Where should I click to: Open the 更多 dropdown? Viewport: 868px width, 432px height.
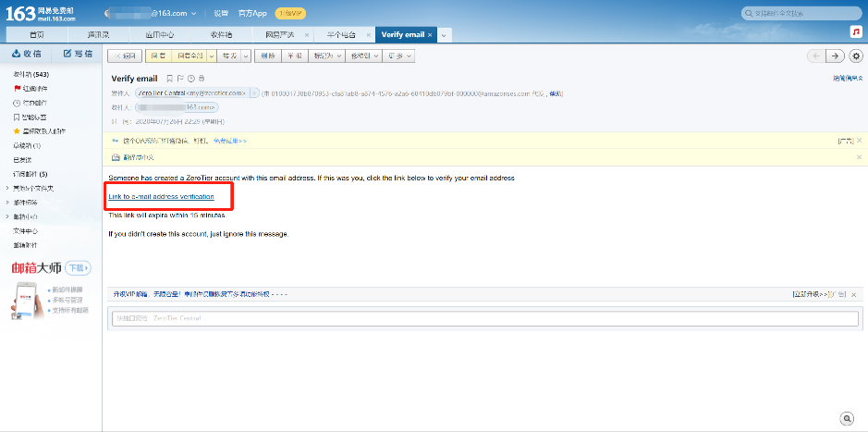point(399,56)
